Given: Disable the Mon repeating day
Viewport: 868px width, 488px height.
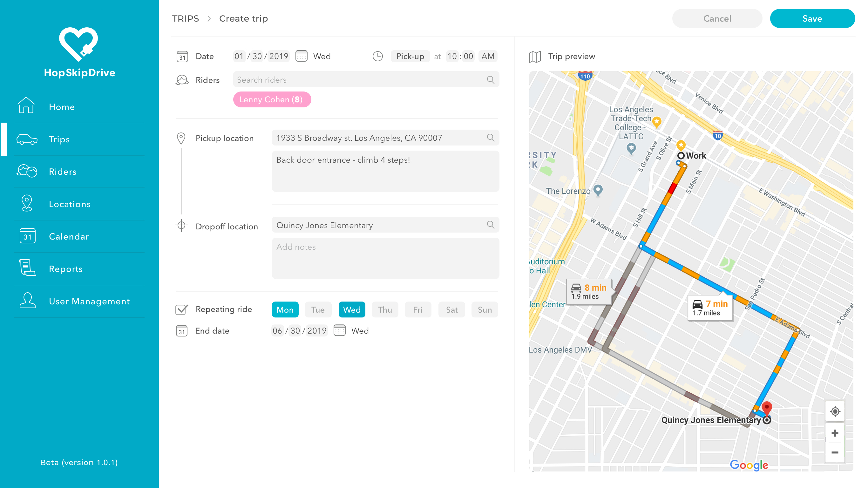Looking at the screenshot, I should (285, 309).
